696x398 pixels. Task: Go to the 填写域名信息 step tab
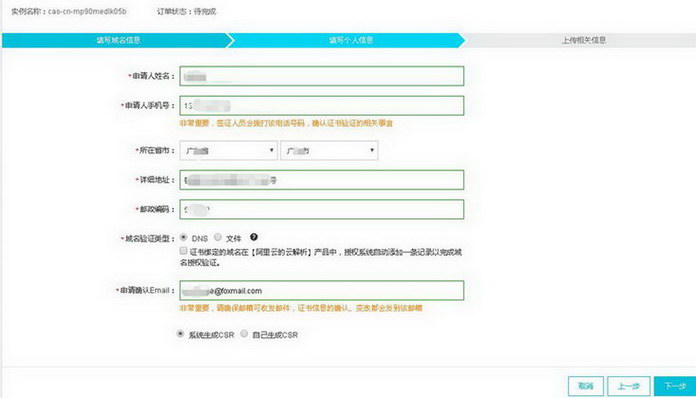[x=118, y=40]
